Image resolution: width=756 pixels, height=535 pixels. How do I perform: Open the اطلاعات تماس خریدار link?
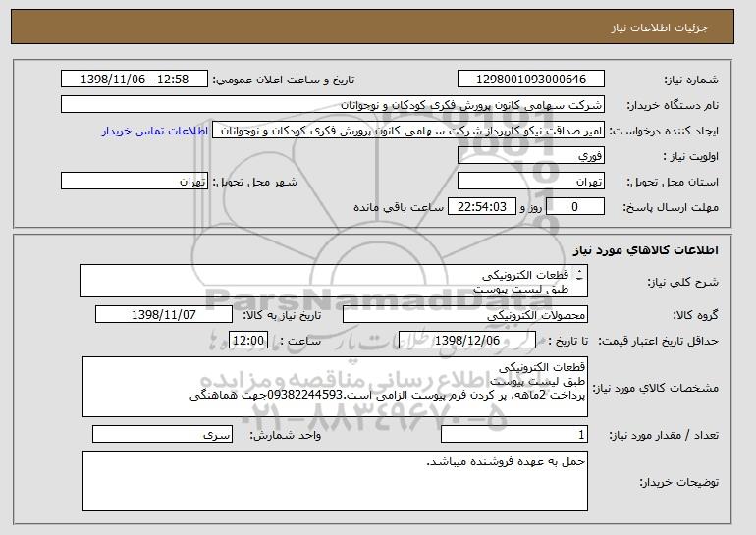155,131
